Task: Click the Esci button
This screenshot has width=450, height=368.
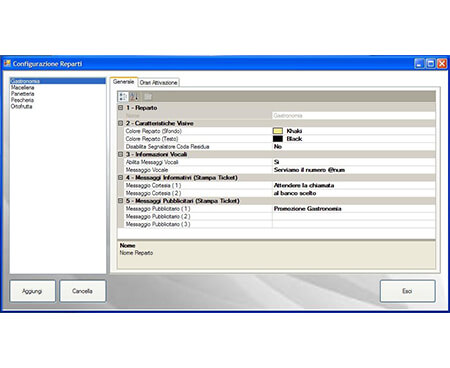Action: pyautogui.click(x=407, y=291)
